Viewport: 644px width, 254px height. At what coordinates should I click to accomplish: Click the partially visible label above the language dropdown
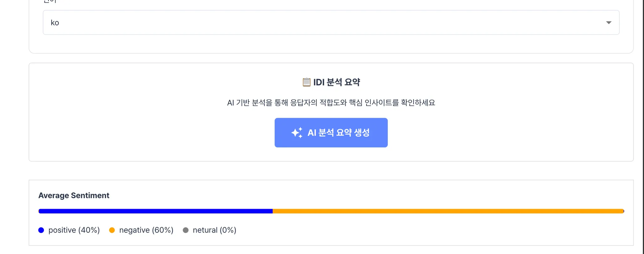click(50, 2)
